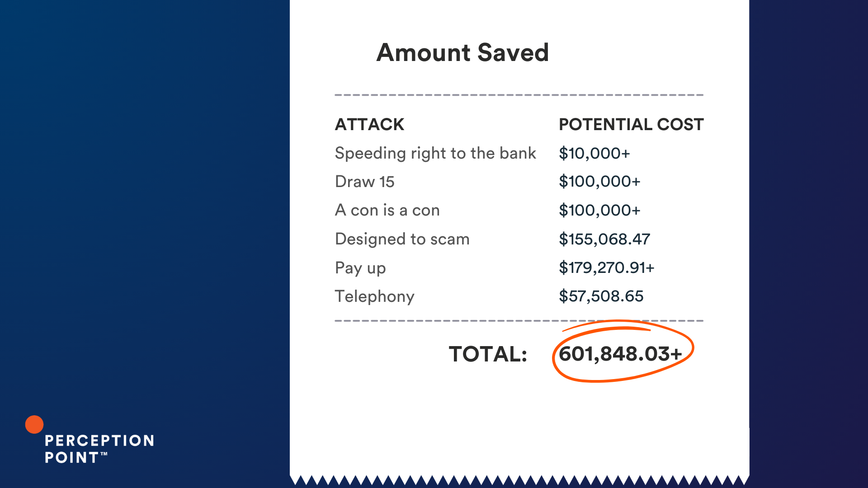Image resolution: width=868 pixels, height=488 pixels.
Task: Select the Amount Saved heading
Action: coord(462,52)
